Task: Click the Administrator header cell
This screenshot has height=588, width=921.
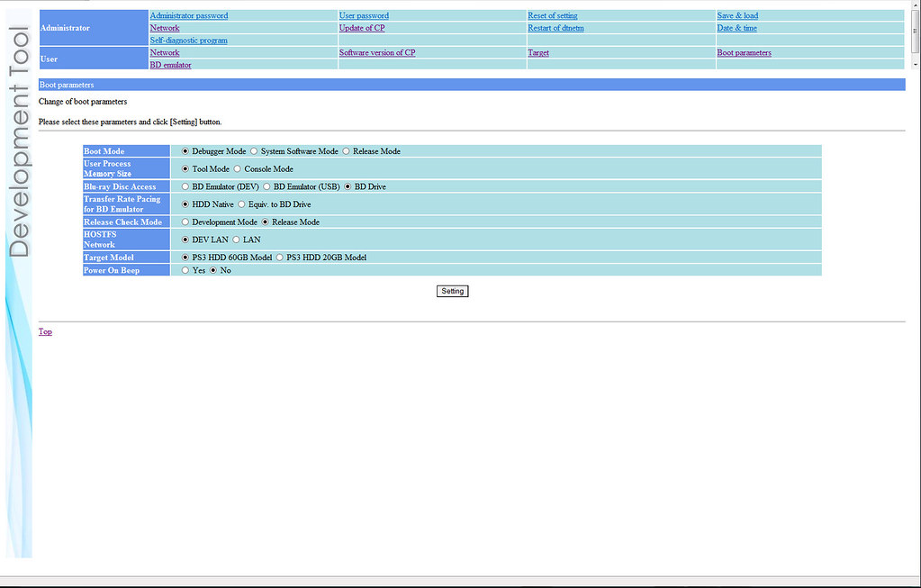Action: click(x=94, y=28)
